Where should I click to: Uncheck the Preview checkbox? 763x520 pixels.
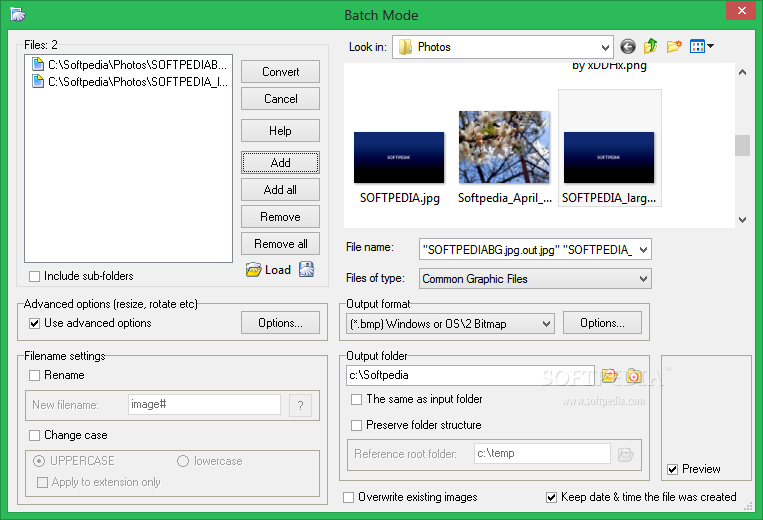pos(672,469)
